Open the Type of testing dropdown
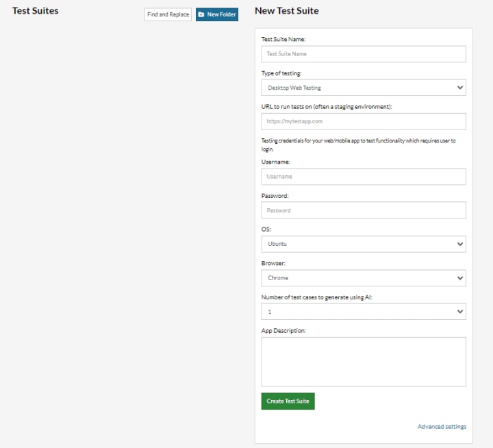 coord(364,88)
